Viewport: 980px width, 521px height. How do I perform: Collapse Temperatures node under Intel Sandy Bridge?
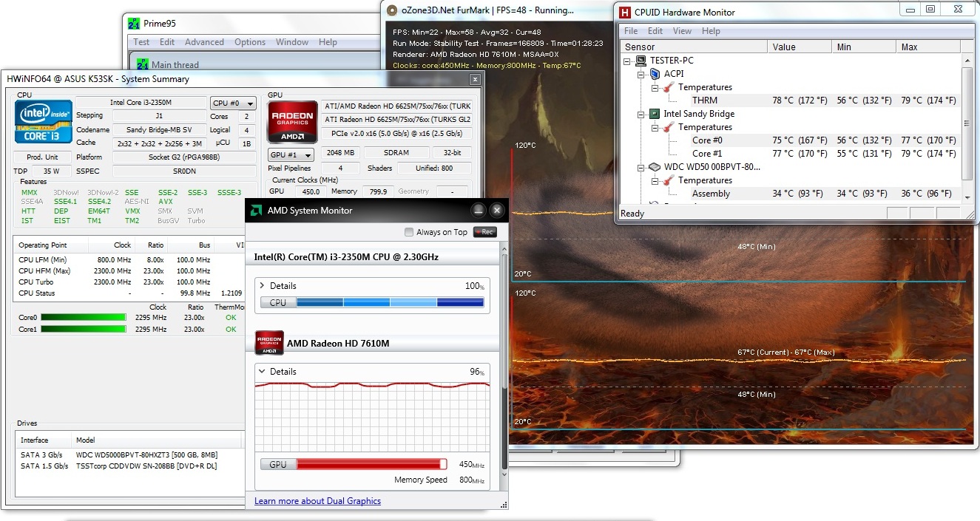pos(655,127)
